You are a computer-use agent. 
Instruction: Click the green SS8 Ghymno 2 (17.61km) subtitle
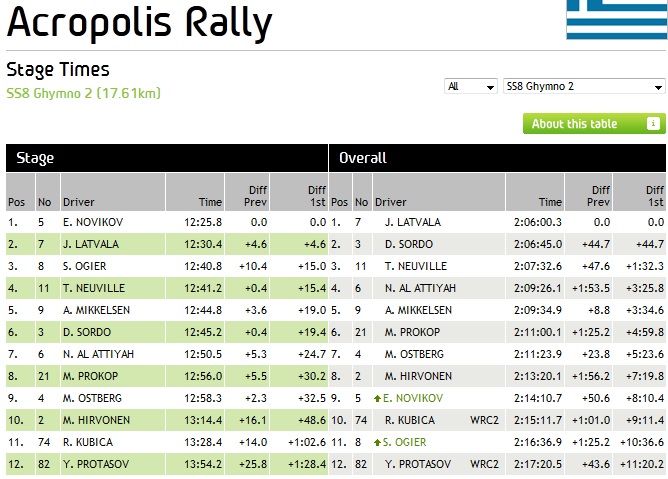(83, 94)
